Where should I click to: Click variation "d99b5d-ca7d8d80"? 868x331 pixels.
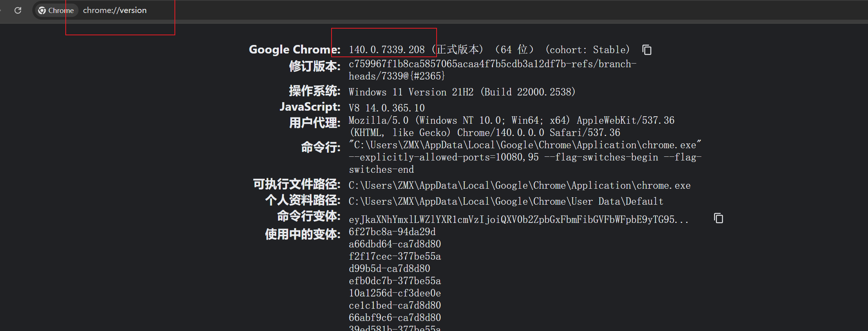pyautogui.click(x=389, y=269)
